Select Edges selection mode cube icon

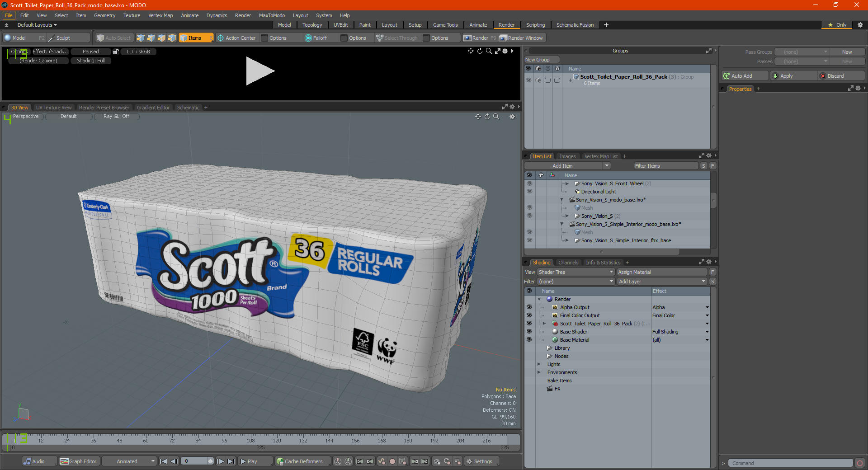click(x=151, y=38)
